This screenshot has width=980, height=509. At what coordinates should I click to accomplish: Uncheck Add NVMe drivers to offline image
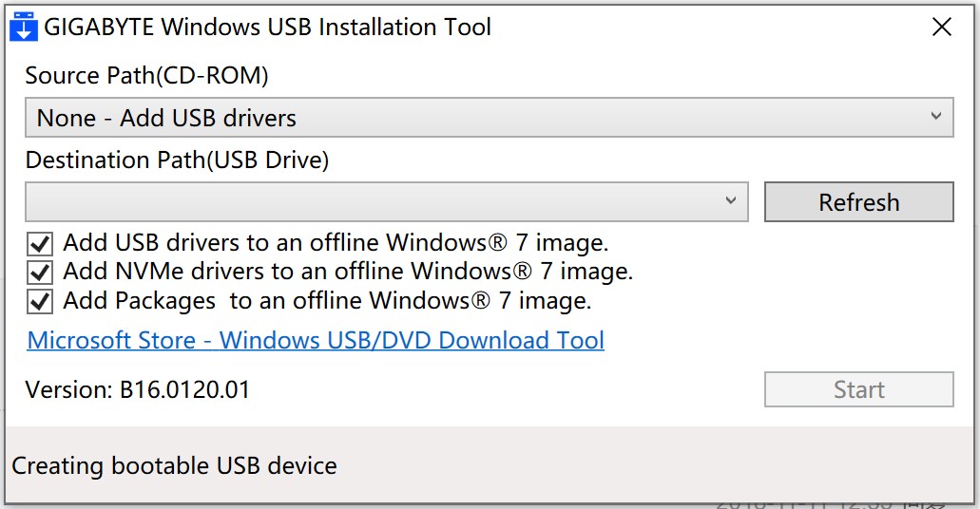40,273
